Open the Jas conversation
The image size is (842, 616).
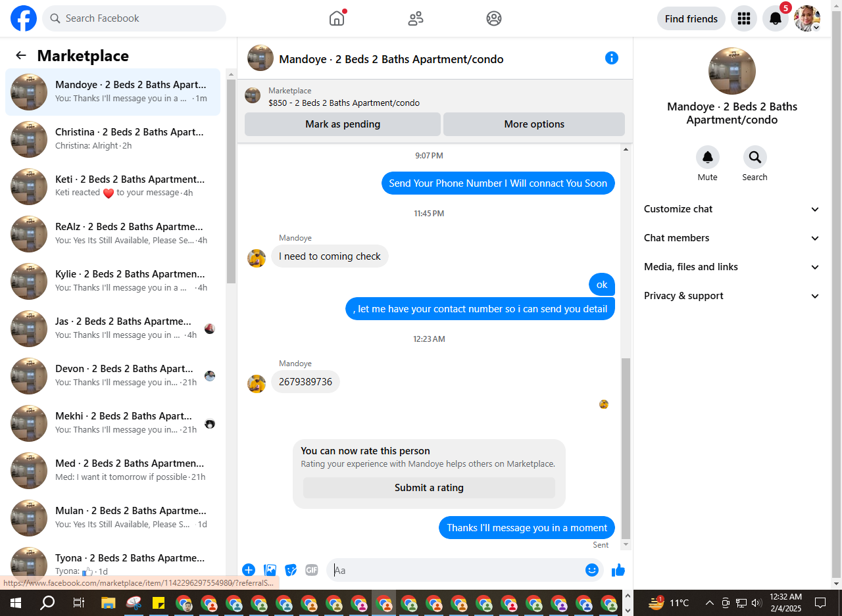pos(113,329)
